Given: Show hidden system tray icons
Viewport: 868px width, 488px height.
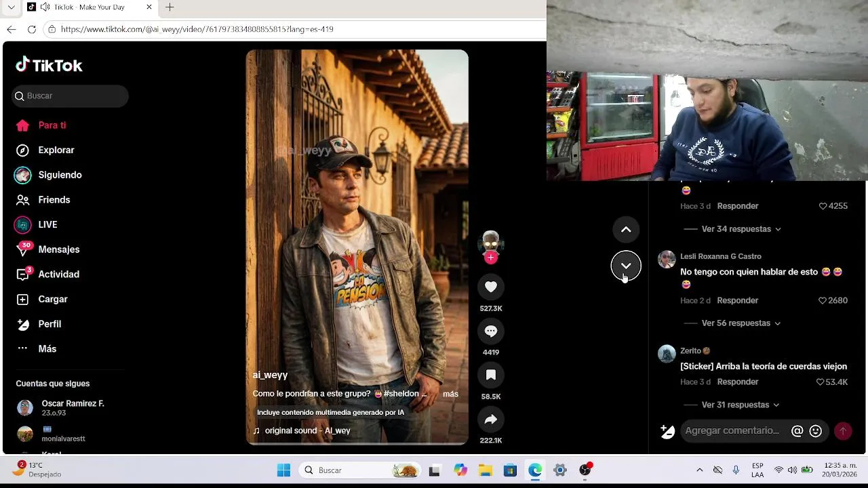Looking at the screenshot, I should pyautogui.click(x=700, y=470).
